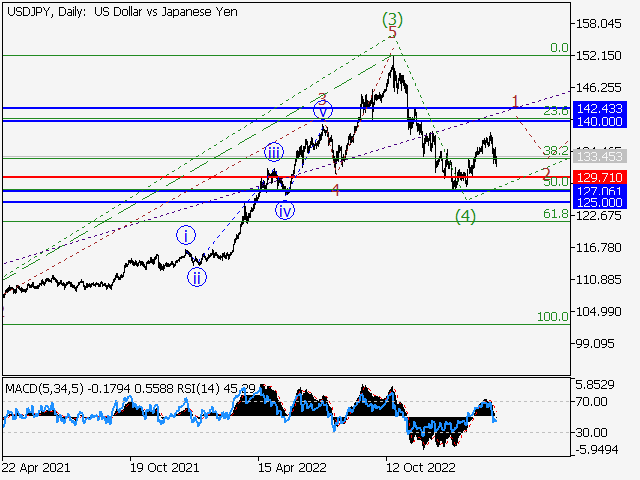Select the red wave 4 label
This screenshot has height=480, width=640.
pos(335,190)
